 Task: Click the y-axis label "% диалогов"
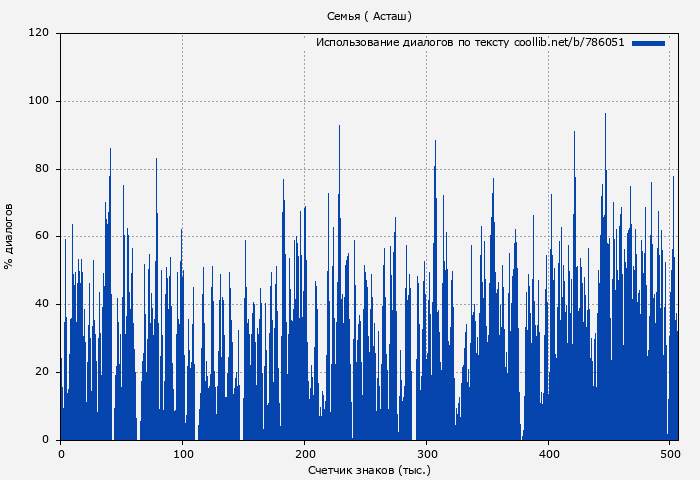click(9, 236)
